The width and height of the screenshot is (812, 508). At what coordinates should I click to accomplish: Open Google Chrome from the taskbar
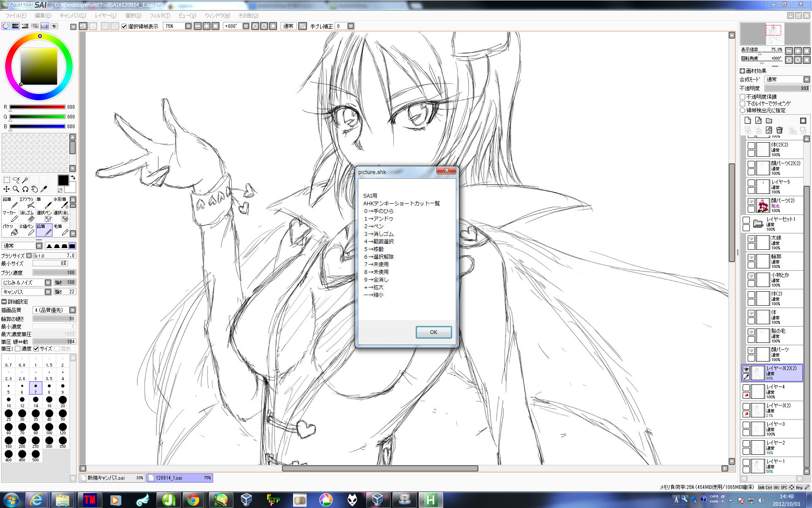tap(193, 500)
